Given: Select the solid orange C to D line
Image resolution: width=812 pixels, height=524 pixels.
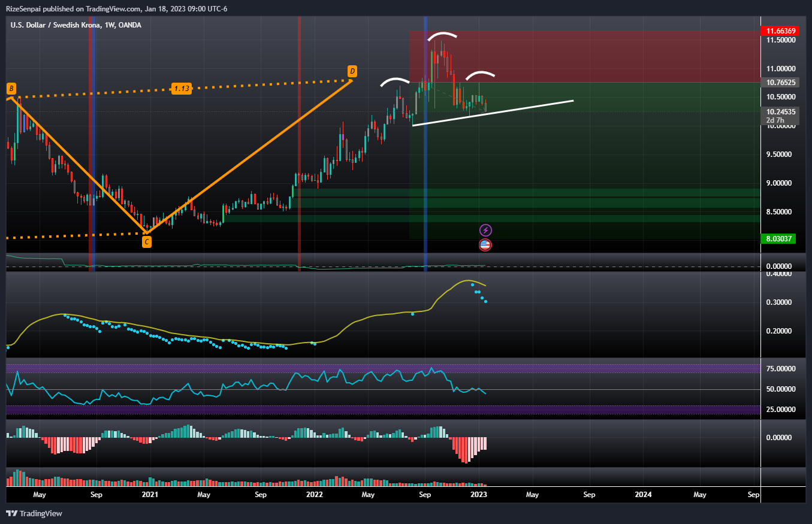Looking at the screenshot, I should pos(249,156).
